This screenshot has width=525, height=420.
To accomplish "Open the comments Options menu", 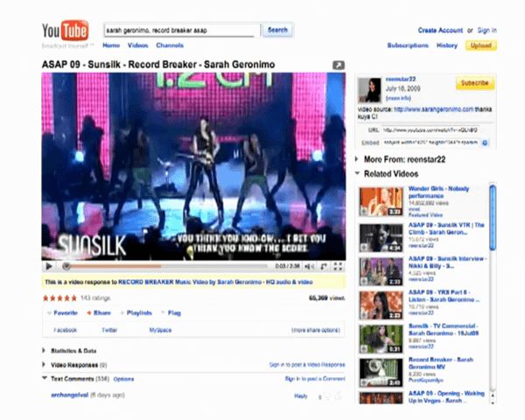I will point(123,379).
